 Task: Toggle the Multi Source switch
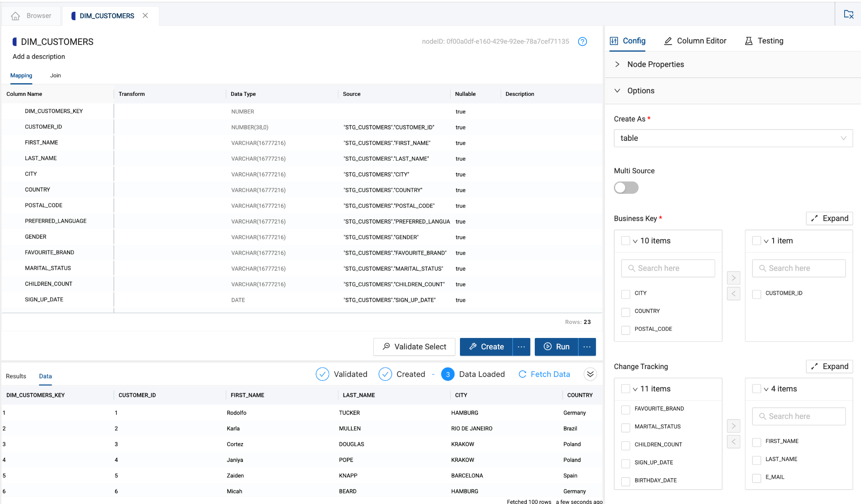626,187
